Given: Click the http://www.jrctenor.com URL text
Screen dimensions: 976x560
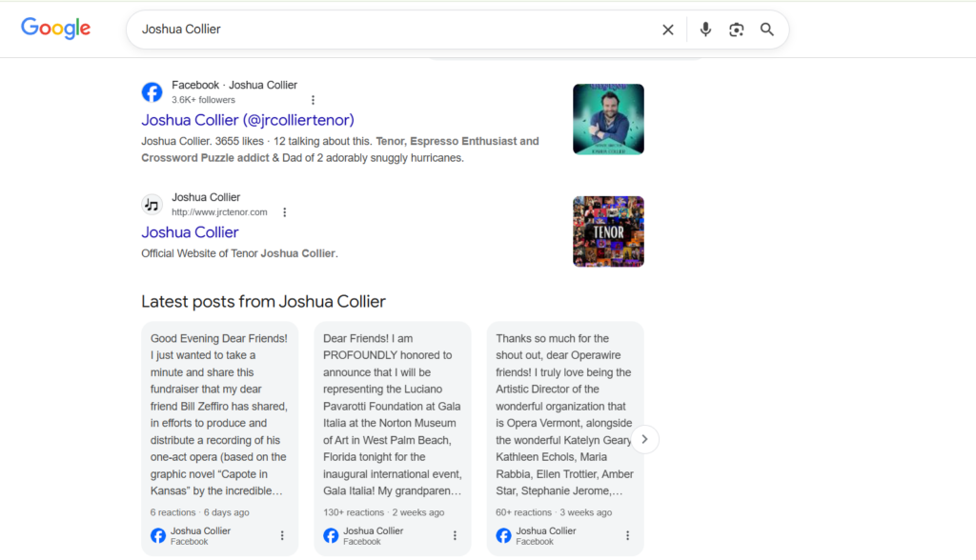Looking at the screenshot, I should (219, 212).
